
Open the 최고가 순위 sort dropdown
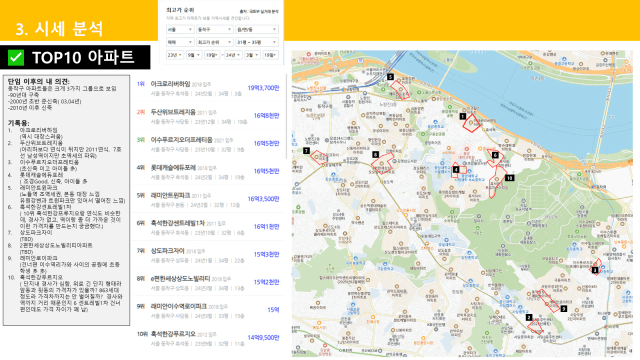tap(215, 42)
